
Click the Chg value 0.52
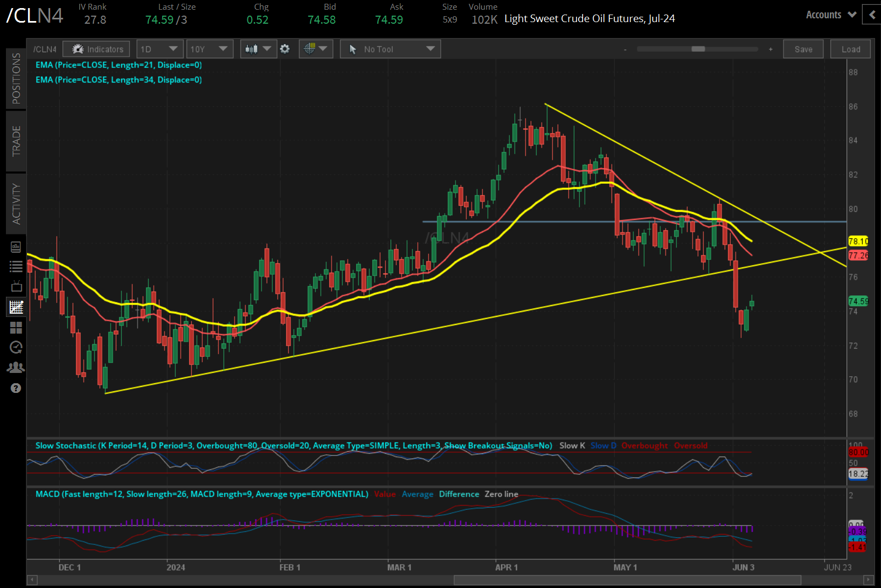pos(258,20)
